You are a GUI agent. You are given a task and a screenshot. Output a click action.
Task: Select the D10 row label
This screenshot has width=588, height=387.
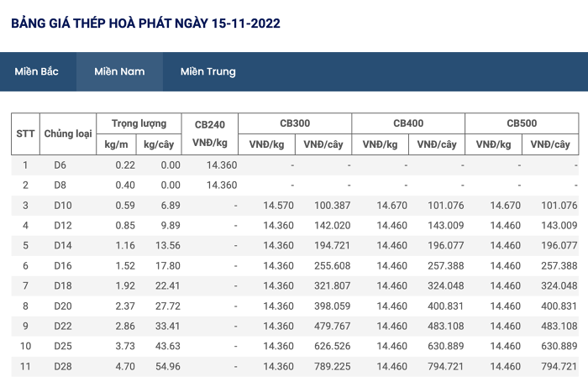click(63, 206)
